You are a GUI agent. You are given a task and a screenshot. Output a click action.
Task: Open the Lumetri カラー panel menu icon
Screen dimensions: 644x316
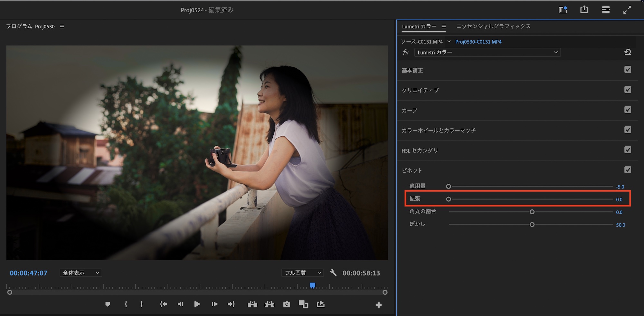pyautogui.click(x=443, y=27)
